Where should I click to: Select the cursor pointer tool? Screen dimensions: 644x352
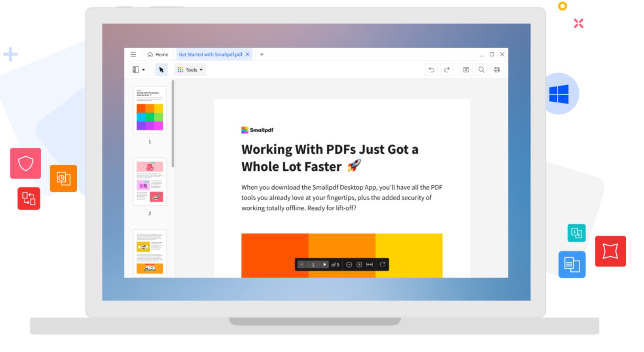coord(161,69)
